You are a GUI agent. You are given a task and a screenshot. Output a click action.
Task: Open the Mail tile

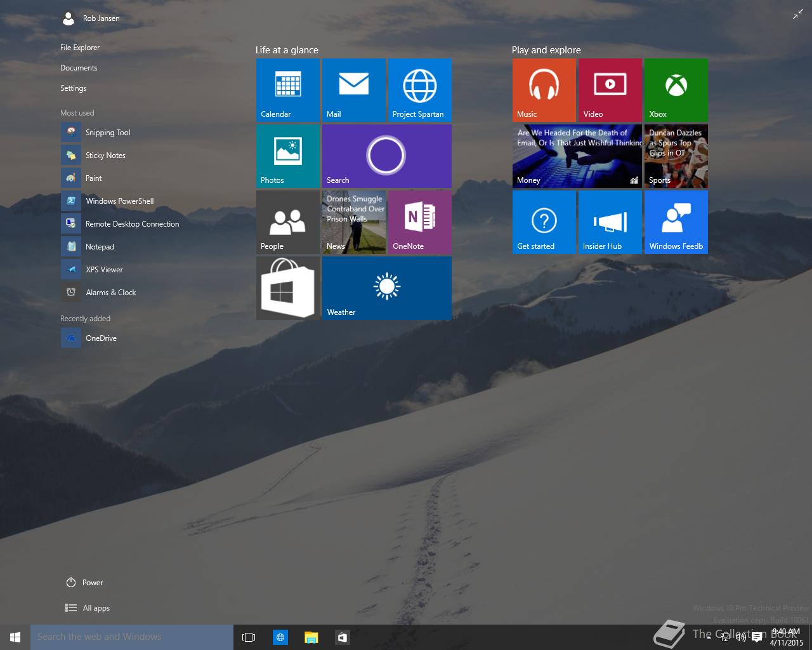(353, 90)
